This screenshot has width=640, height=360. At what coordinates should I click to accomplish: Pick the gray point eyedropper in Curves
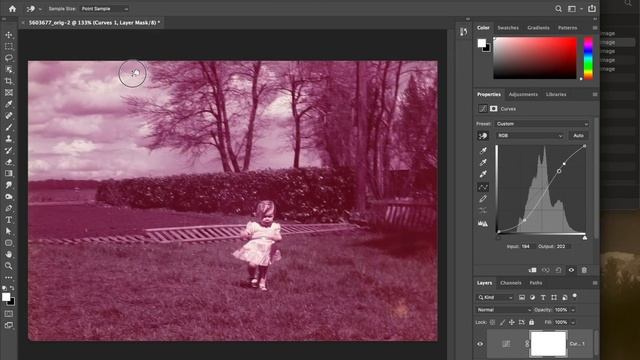pyautogui.click(x=483, y=162)
